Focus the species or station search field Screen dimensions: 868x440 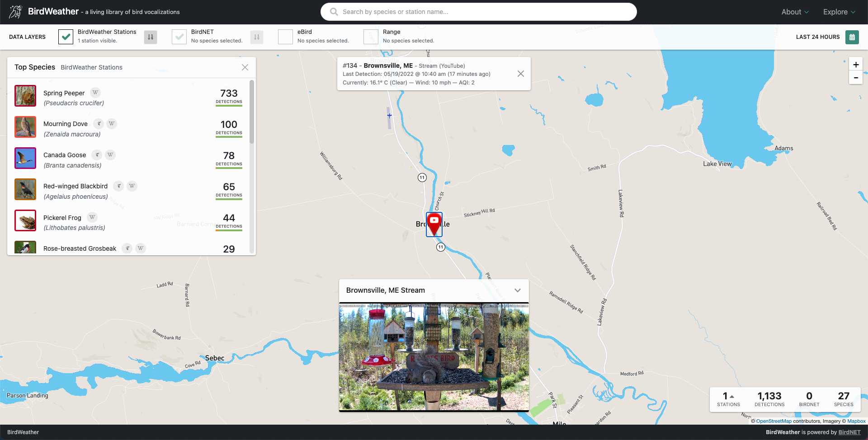(478, 12)
